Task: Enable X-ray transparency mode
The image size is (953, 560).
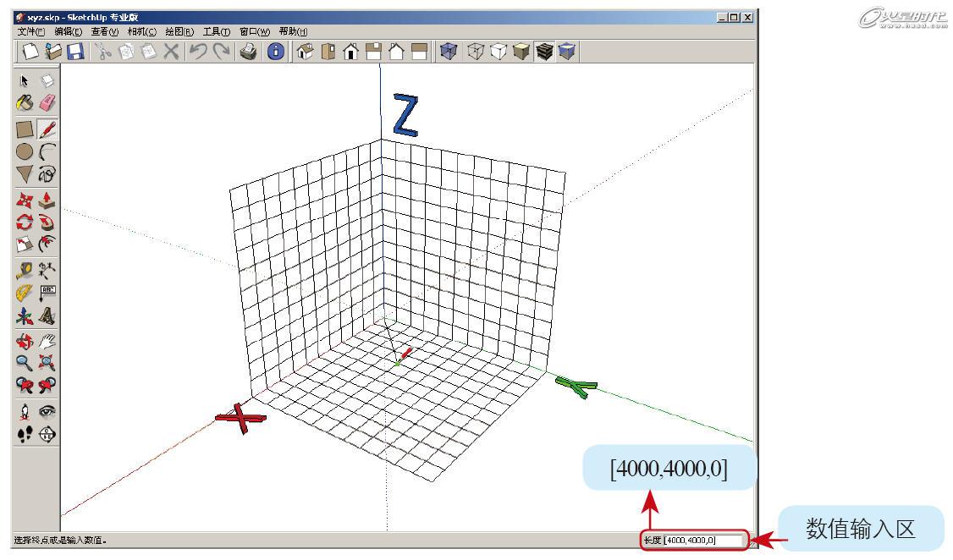Action: [449, 52]
